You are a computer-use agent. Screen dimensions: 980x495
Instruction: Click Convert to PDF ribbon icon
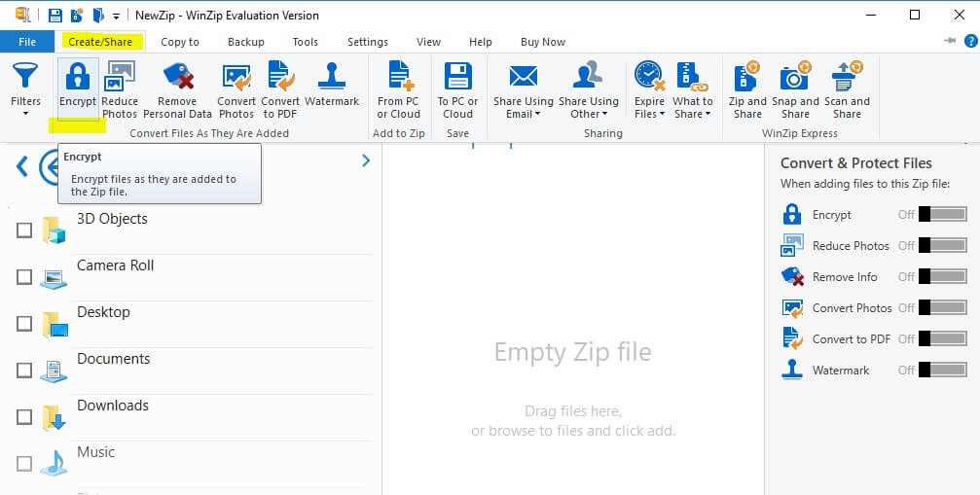[x=280, y=76]
